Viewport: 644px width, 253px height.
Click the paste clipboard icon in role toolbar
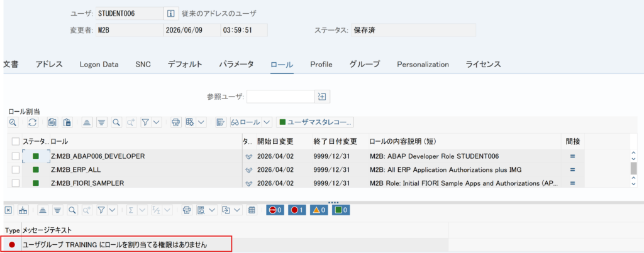pyautogui.click(x=67, y=122)
